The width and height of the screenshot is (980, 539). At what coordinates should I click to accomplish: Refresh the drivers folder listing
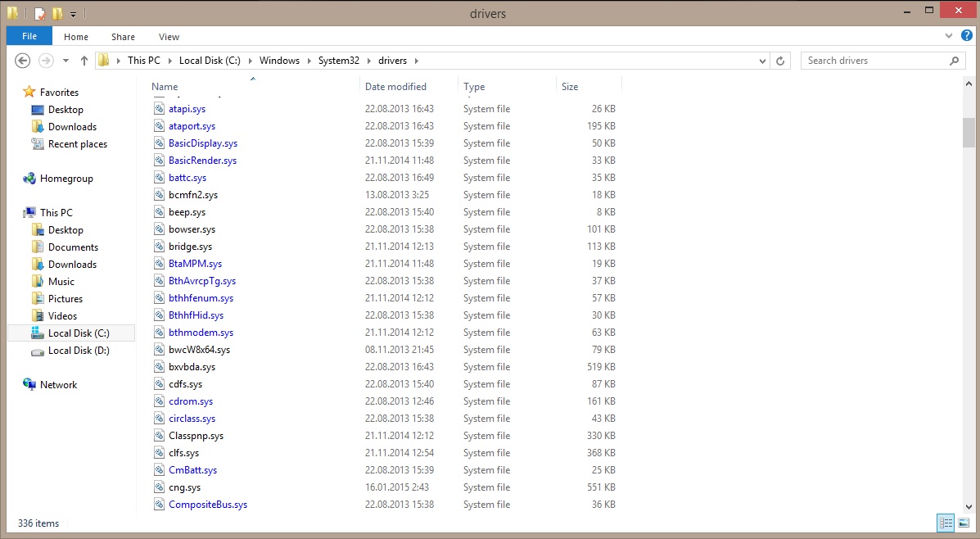(780, 61)
